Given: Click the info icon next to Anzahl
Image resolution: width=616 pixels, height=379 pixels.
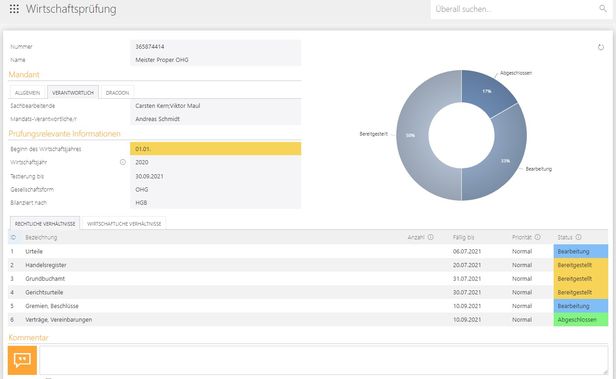Looking at the screenshot, I should pos(431,237).
